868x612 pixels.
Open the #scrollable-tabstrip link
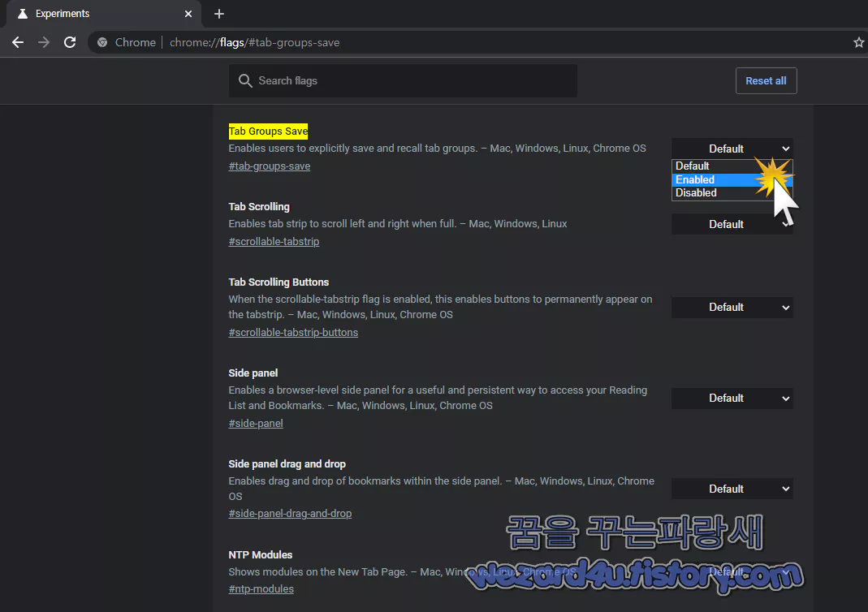click(274, 242)
